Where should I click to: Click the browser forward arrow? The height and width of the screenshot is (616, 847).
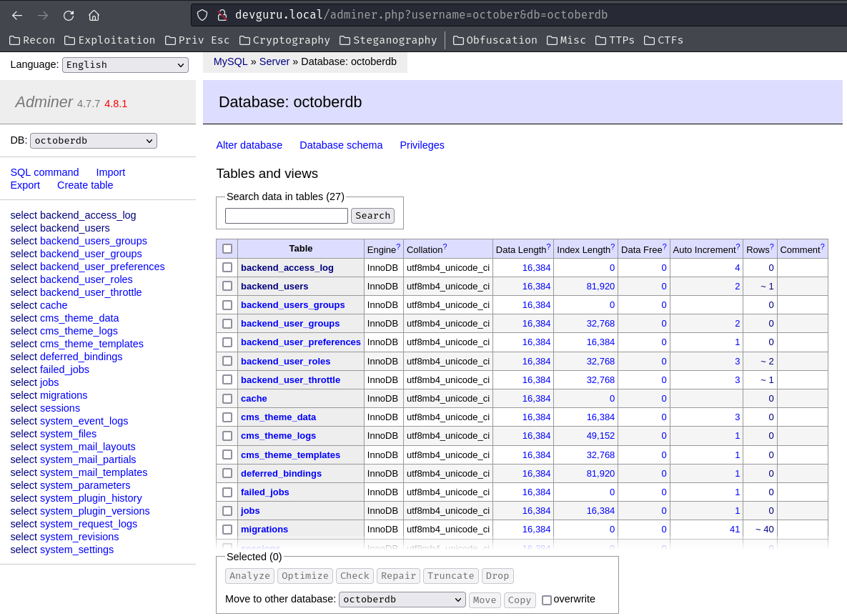pos(43,15)
